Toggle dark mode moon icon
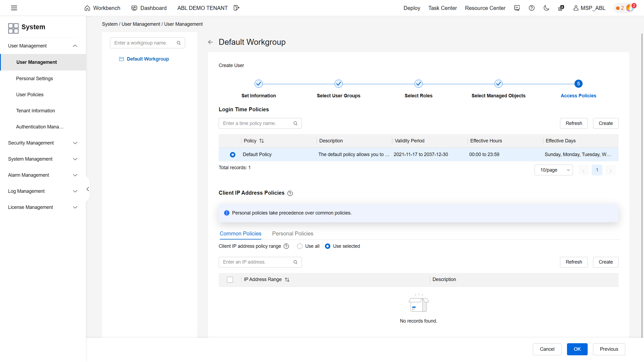Viewport: 644px width, 362px height. click(546, 8)
